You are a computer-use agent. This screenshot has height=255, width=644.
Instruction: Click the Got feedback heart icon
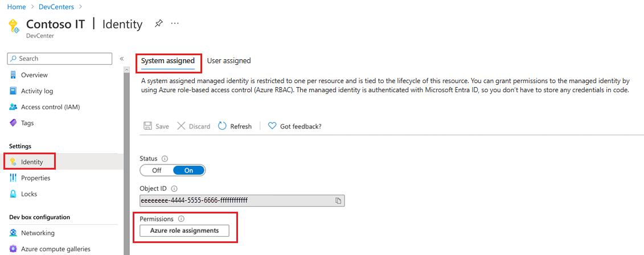pos(272,126)
